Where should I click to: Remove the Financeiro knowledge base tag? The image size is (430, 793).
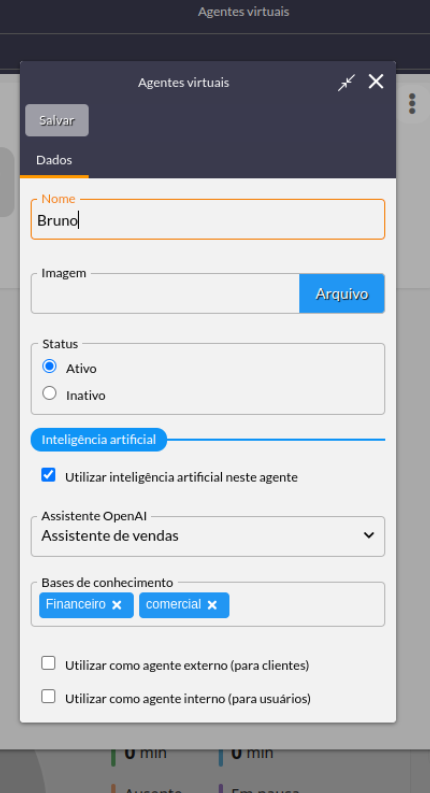(x=117, y=605)
